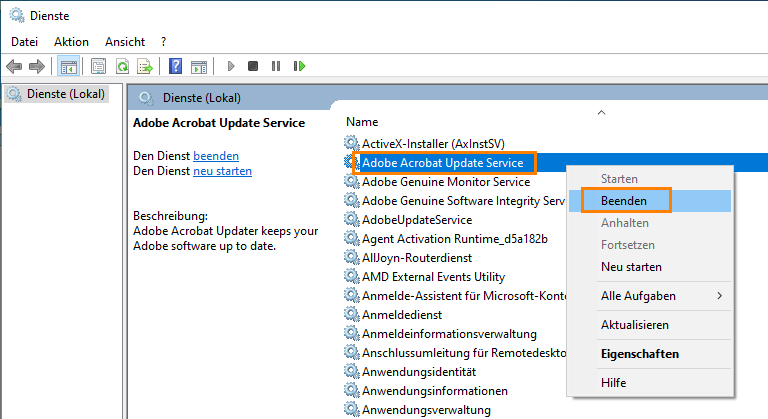The width and height of the screenshot is (768, 419).
Task: Toggle the action pane toolbar icon
Action: (199, 66)
